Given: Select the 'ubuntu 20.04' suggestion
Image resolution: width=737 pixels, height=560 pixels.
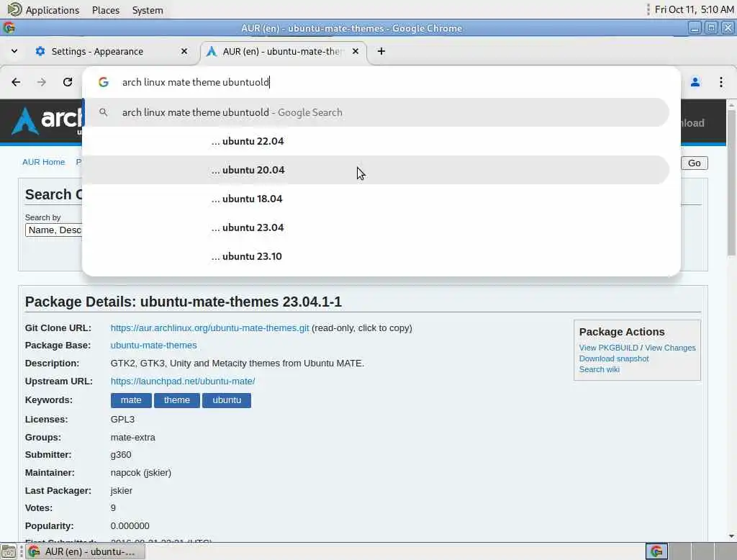Looking at the screenshot, I should 376,170.
